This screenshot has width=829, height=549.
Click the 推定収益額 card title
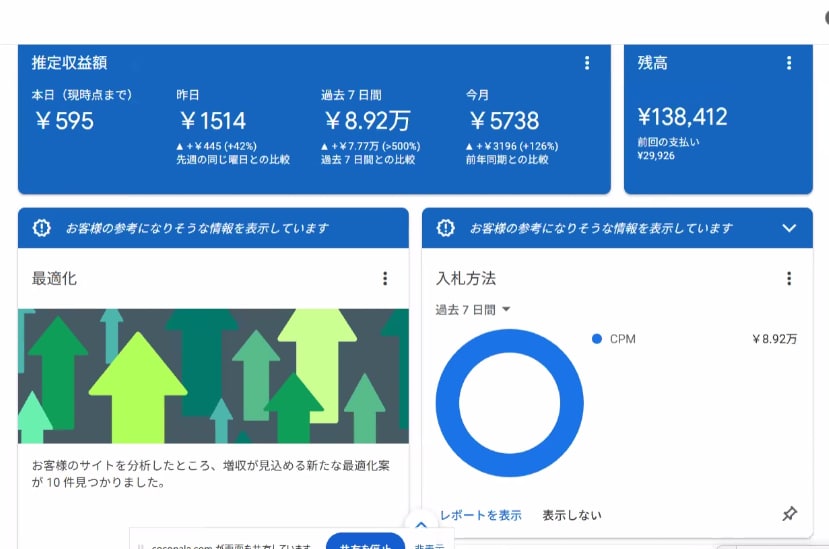pyautogui.click(x=69, y=63)
